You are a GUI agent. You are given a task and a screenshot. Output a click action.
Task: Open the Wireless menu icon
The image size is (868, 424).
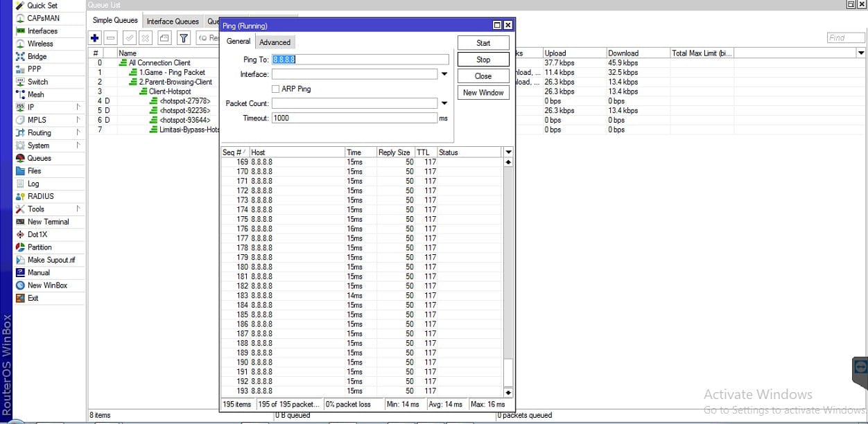tap(21, 44)
